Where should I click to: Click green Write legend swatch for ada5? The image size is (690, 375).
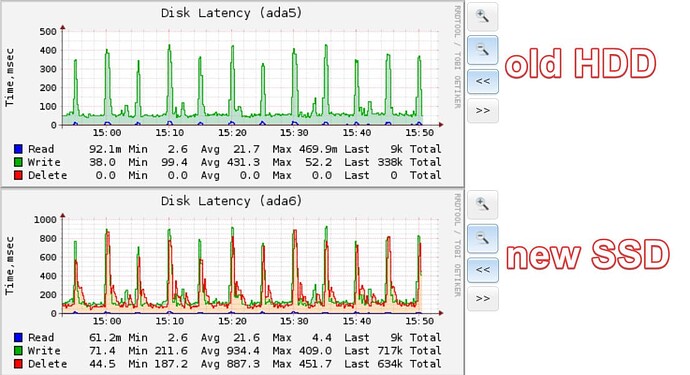point(18,162)
